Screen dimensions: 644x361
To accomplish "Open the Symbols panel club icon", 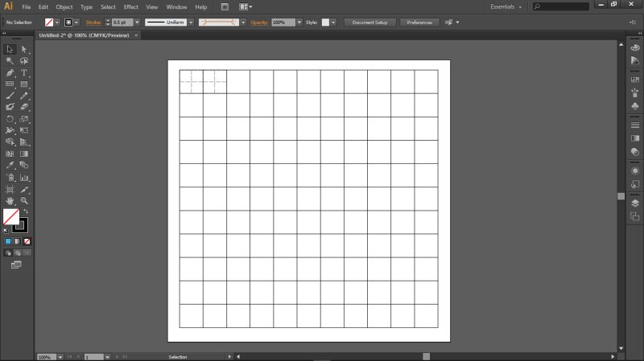I will (635, 106).
